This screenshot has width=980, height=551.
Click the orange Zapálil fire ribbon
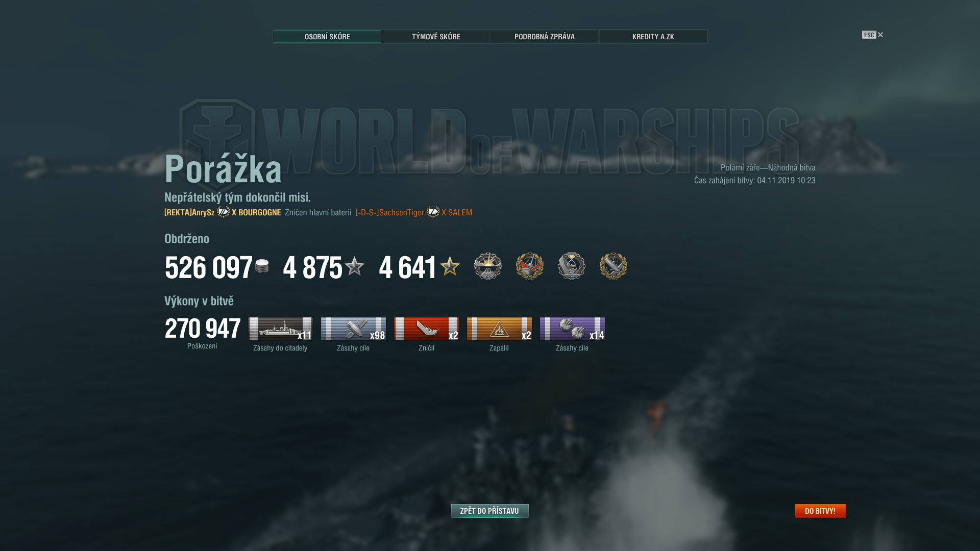499,329
